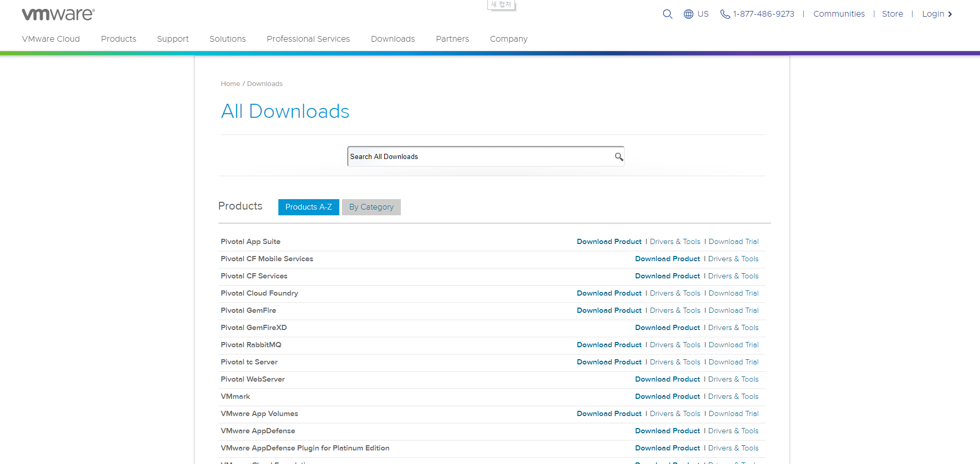Open Drivers & Tools for Pivotal GemFire

[675, 310]
